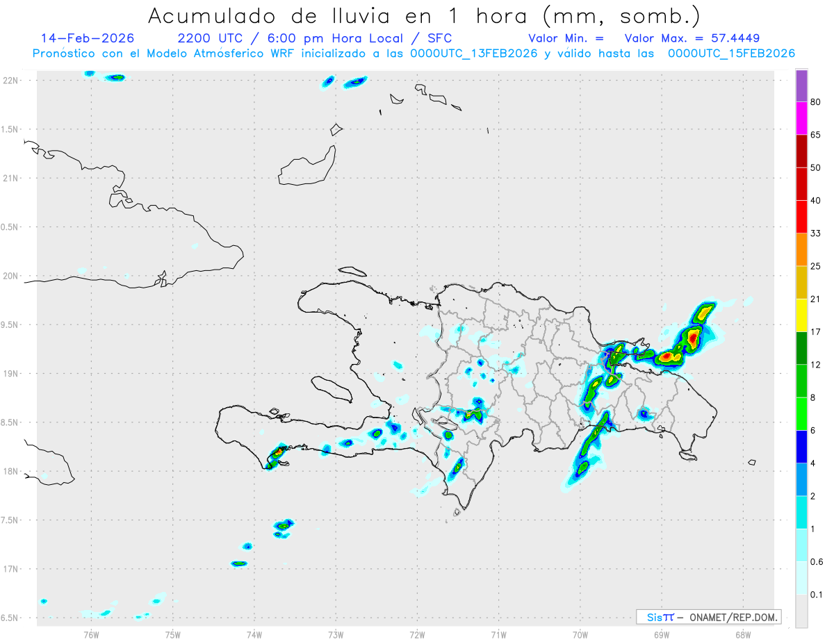Viewport: 834px width, 644px height.
Task: Click the '71W' longitude axis label
Action: point(498,634)
